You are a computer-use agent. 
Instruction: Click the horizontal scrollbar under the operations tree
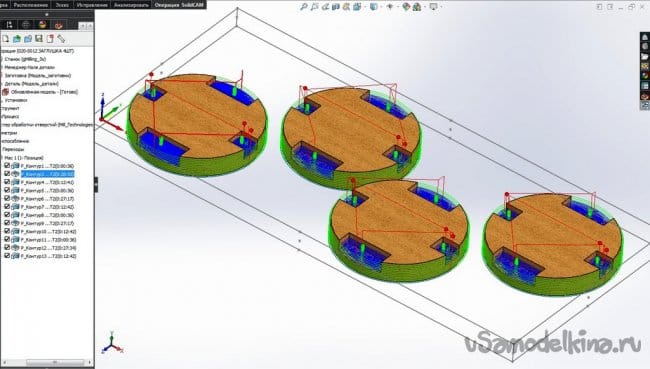click(x=46, y=362)
